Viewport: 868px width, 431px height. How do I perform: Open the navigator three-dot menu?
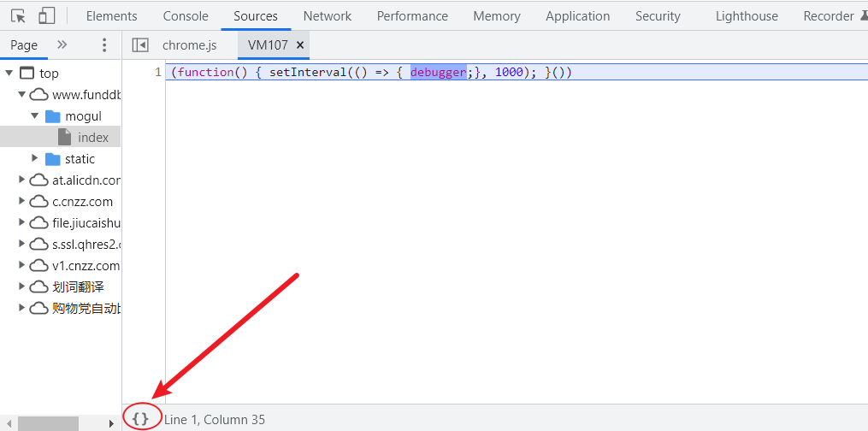[104, 44]
